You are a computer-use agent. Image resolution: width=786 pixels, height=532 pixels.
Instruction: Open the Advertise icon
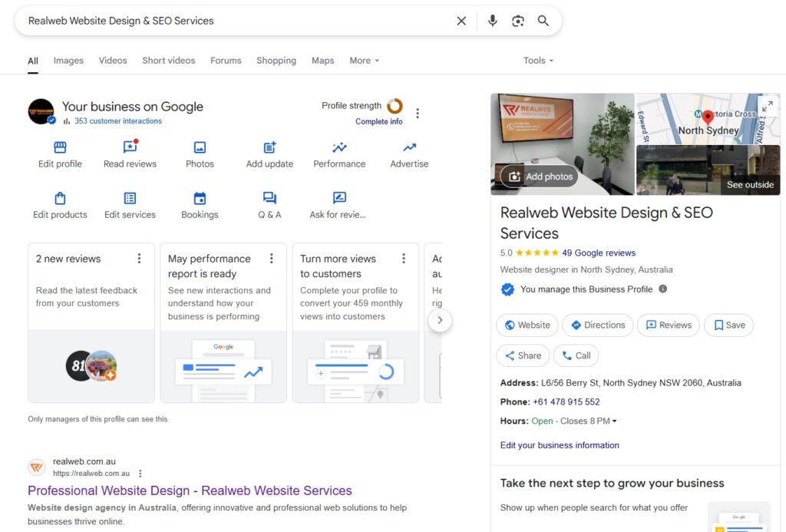pyautogui.click(x=408, y=147)
